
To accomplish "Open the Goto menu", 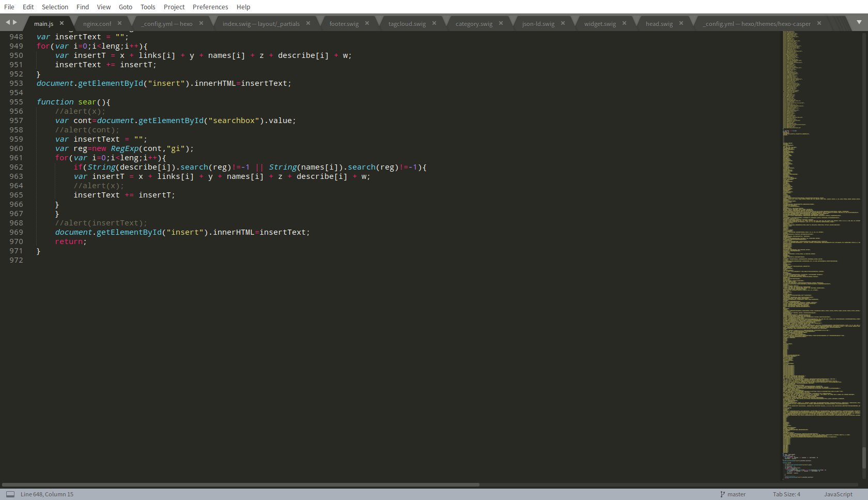I will click(126, 7).
